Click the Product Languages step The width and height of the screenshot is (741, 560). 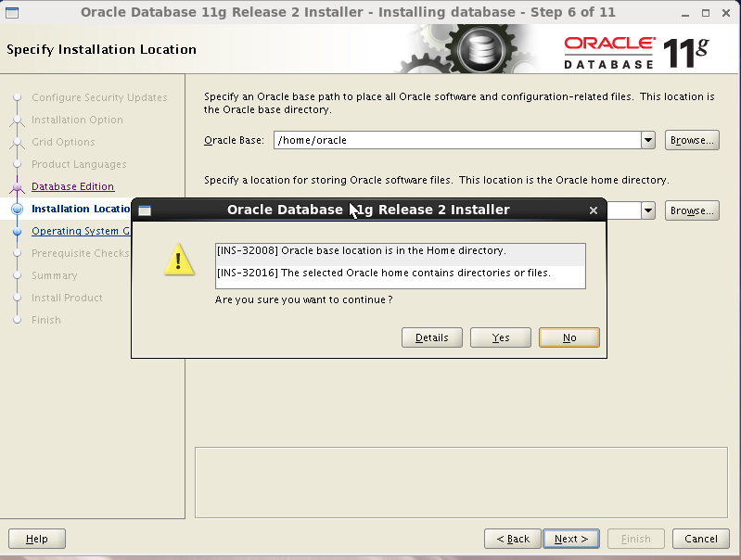pyautogui.click(x=79, y=164)
